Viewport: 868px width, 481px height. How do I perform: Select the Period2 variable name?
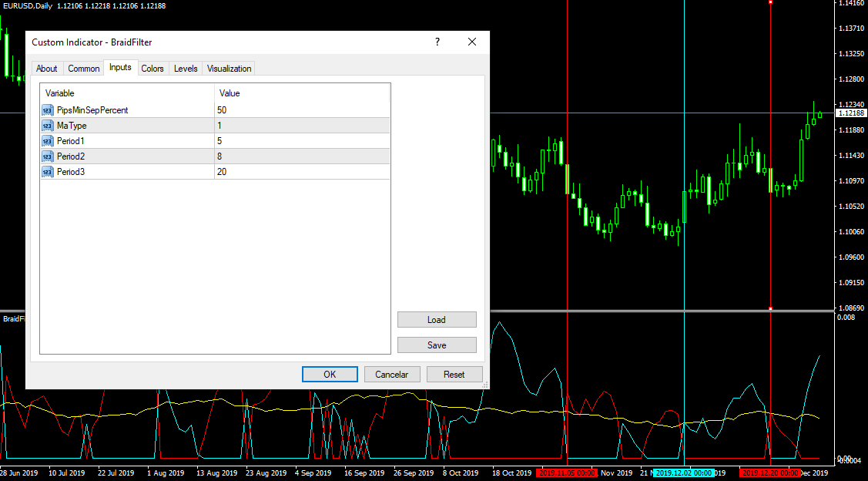tap(71, 156)
